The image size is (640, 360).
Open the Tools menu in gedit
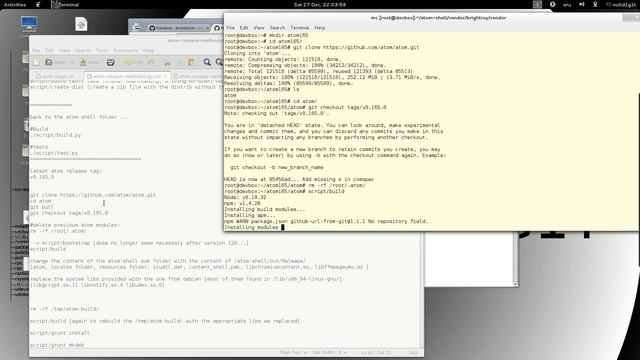(x=102, y=50)
